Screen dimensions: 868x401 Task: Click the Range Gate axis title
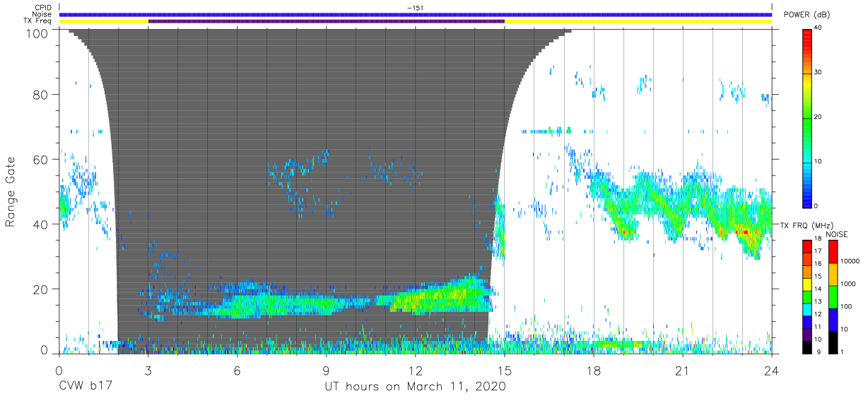click(x=10, y=192)
